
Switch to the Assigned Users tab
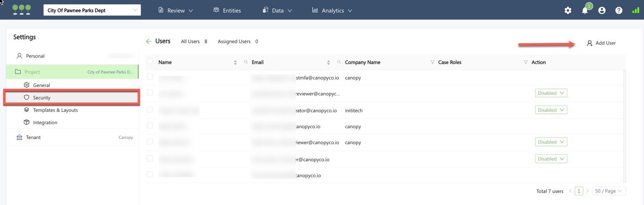pyautogui.click(x=237, y=41)
